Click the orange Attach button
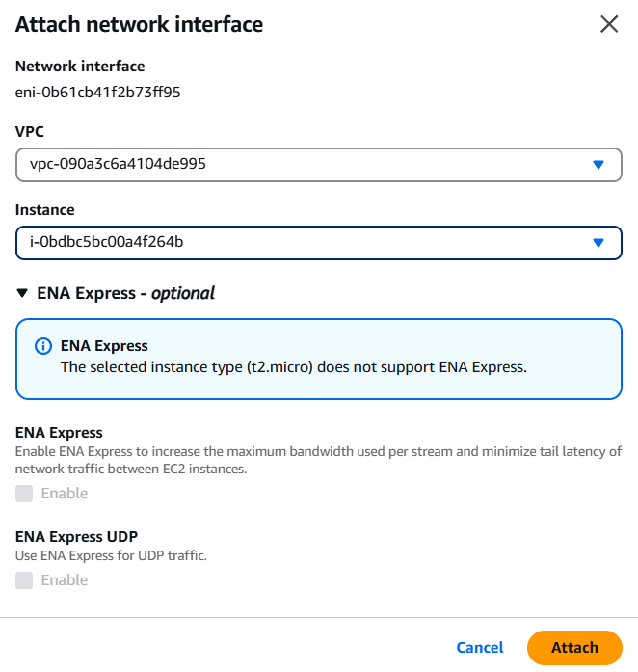The height and width of the screenshot is (672, 638). coord(574,648)
